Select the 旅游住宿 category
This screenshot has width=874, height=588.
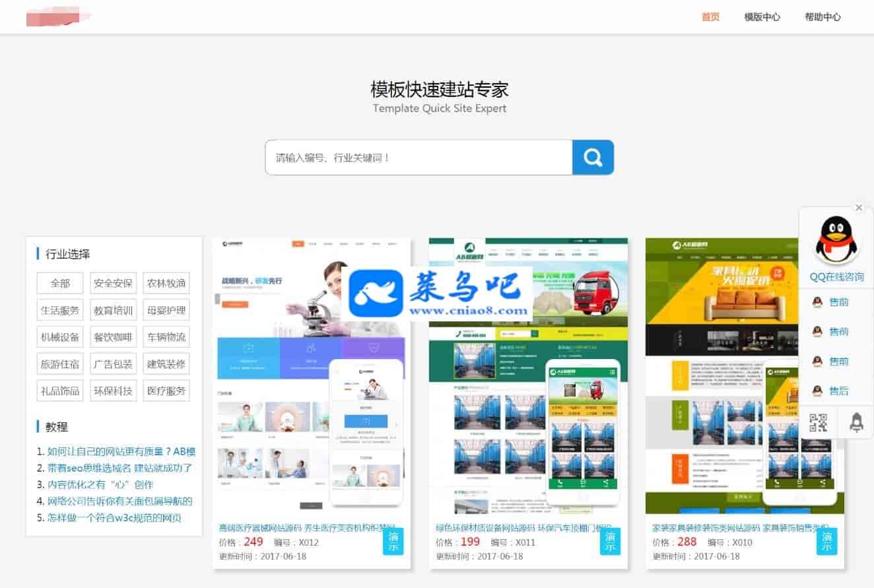point(60,364)
